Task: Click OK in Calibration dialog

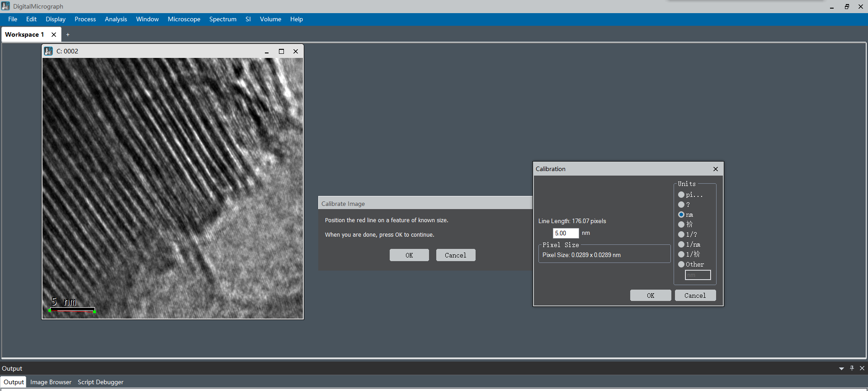Action: pyautogui.click(x=651, y=296)
